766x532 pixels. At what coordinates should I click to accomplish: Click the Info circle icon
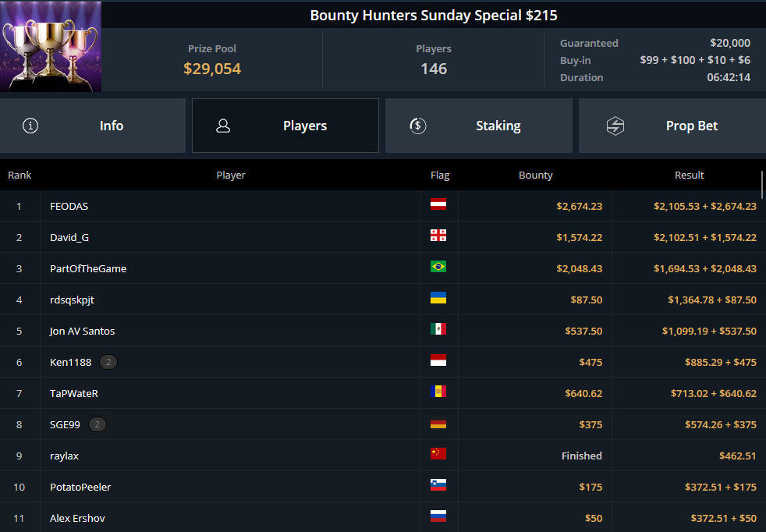point(30,126)
